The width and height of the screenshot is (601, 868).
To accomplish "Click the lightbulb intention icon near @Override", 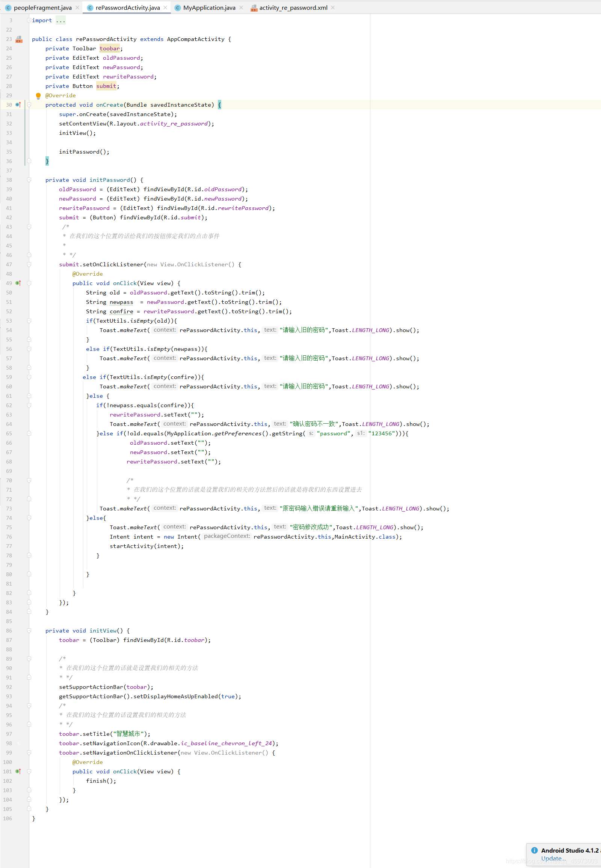I will point(38,95).
